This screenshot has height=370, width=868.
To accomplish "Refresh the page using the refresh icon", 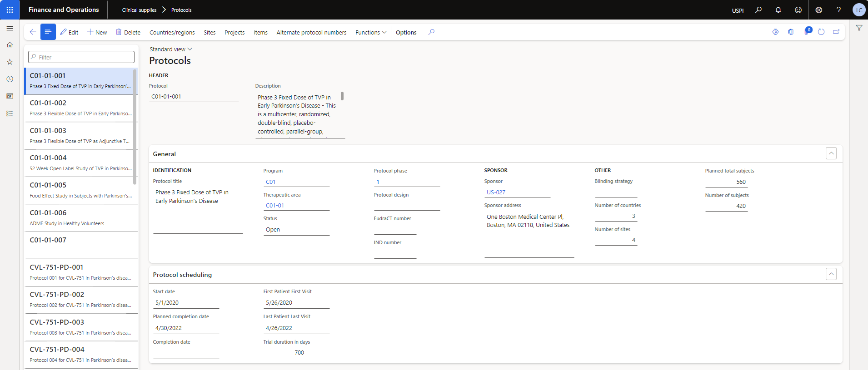I will (821, 32).
